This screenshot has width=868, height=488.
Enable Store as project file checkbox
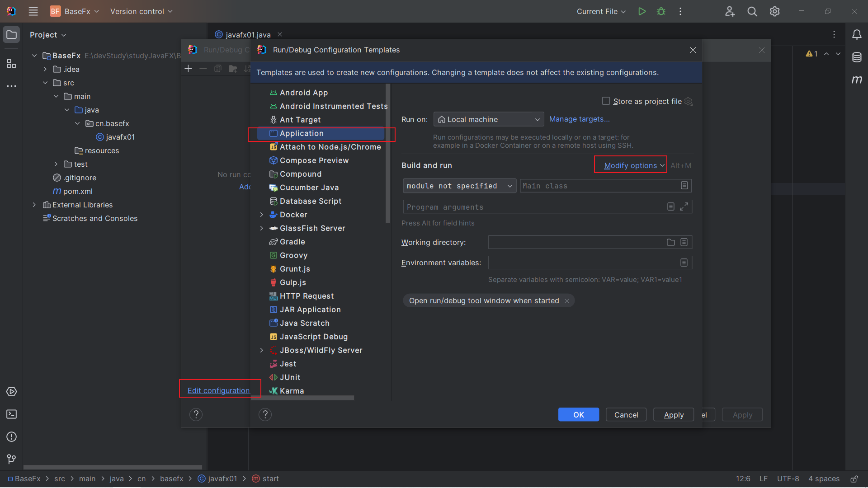[606, 101]
